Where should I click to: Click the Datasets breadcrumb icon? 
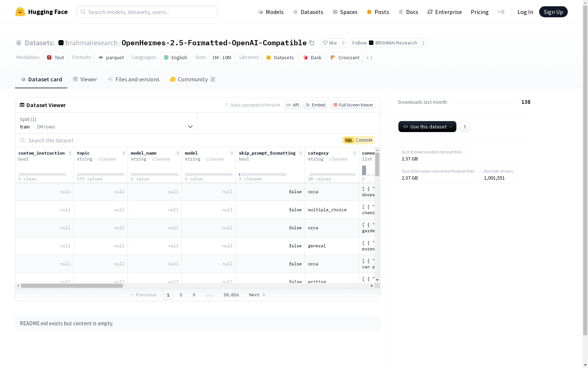[19, 43]
